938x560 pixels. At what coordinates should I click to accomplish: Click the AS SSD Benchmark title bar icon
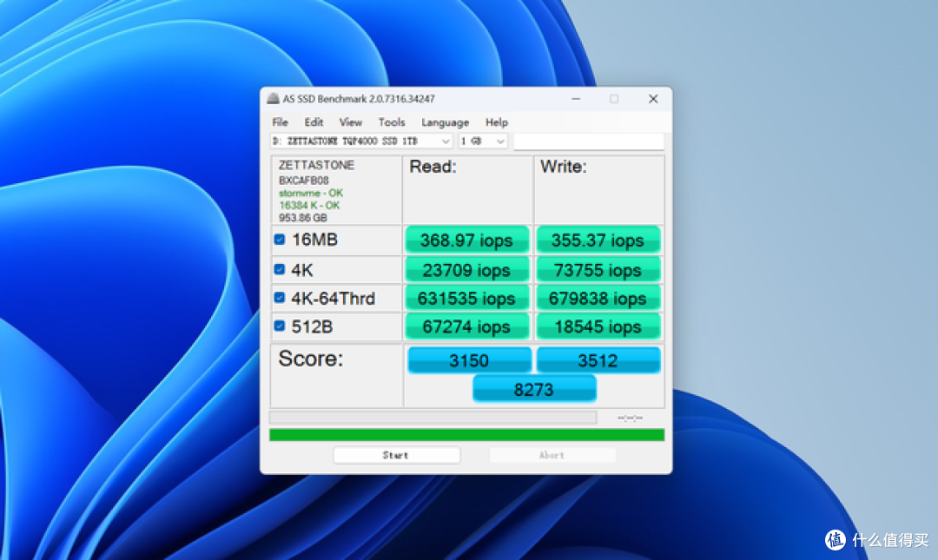tap(273, 99)
